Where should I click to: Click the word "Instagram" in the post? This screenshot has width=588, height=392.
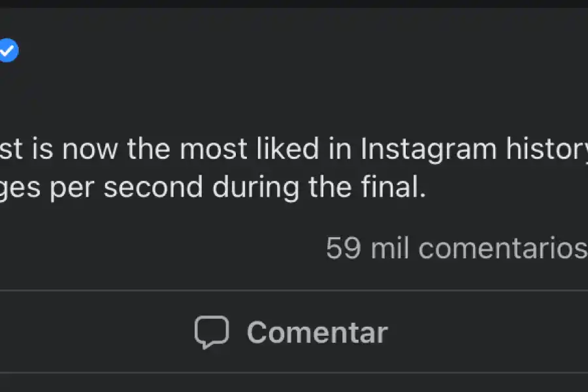click(428, 150)
